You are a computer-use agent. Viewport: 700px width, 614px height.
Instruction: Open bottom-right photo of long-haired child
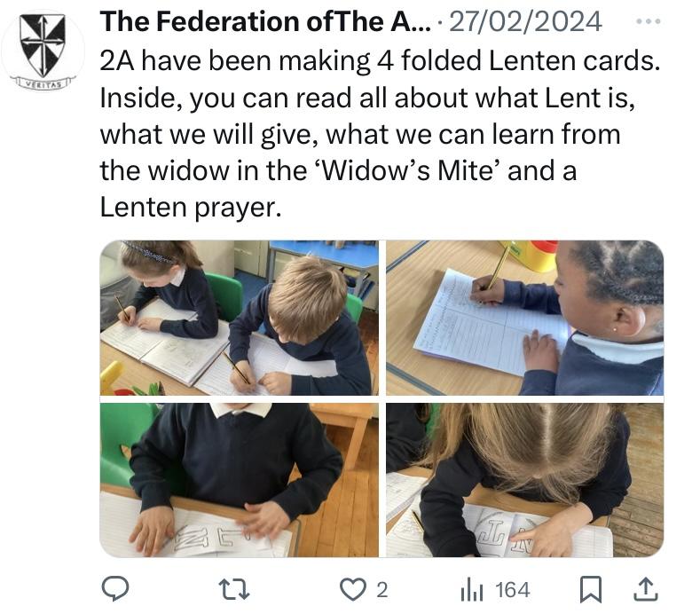[x=524, y=480]
